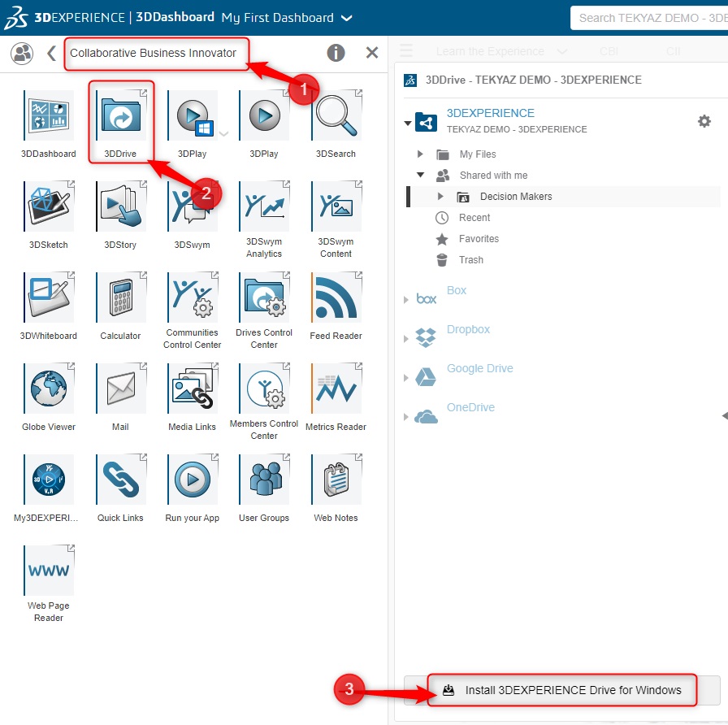This screenshot has height=725, width=728.
Task: Click the Dropbox link
Action: (468, 329)
